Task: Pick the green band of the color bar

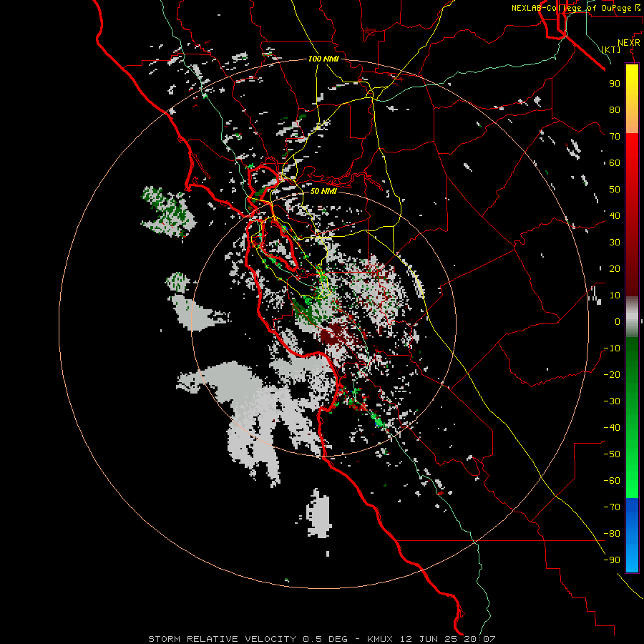Action: [632, 417]
